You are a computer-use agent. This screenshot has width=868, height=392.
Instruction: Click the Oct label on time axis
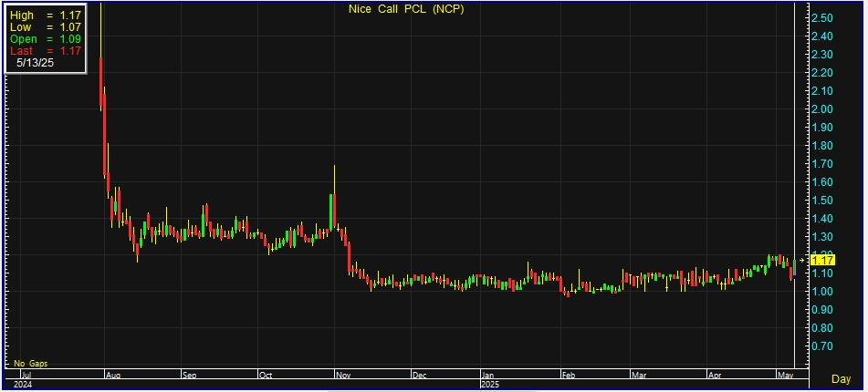point(266,375)
